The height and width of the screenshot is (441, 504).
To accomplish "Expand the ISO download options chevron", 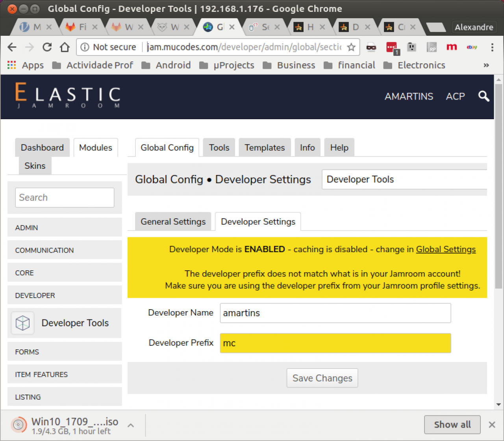I will pyautogui.click(x=131, y=425).
